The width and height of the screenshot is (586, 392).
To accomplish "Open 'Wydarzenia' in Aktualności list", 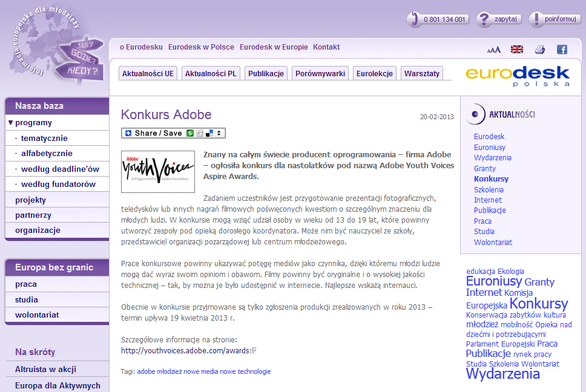I will [493, 158].
